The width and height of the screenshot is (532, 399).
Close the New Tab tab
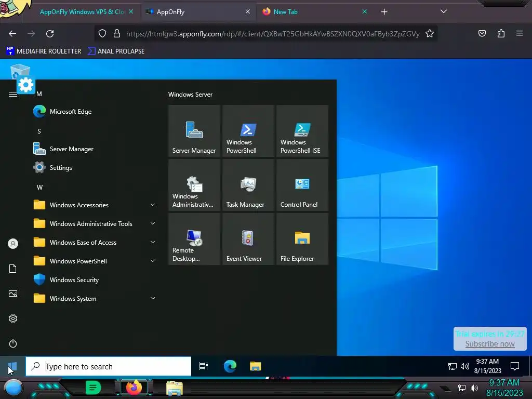tap(364, 11)
